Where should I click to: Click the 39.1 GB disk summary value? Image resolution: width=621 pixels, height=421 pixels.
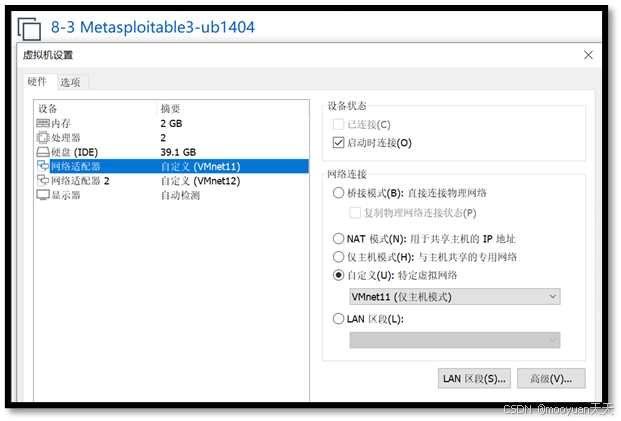(178, 152)
